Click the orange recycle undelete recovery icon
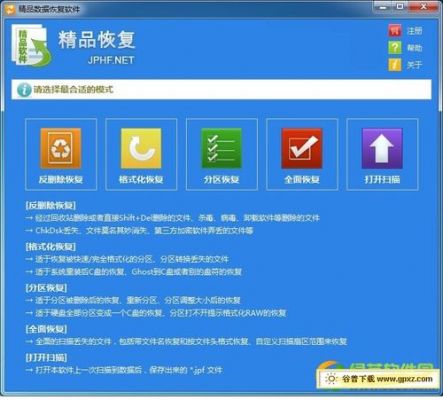 (60, 148)
